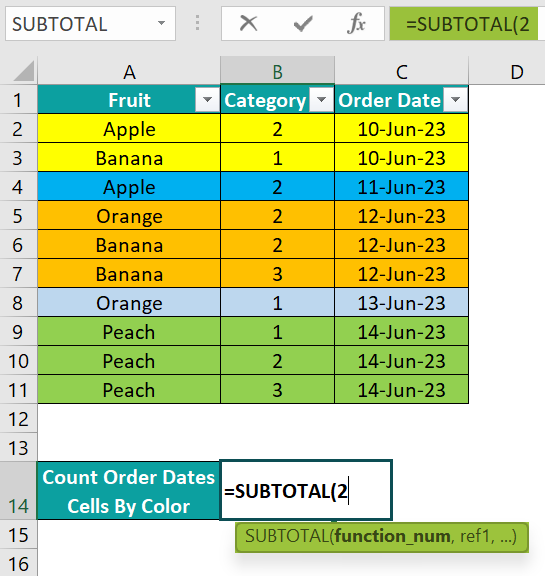Select row 8 header

click(18, 303)
